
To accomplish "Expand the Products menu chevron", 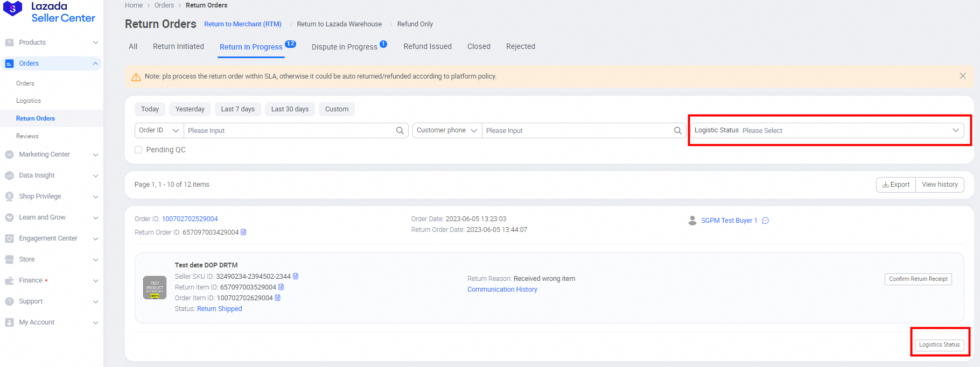I will click(95, 43).
